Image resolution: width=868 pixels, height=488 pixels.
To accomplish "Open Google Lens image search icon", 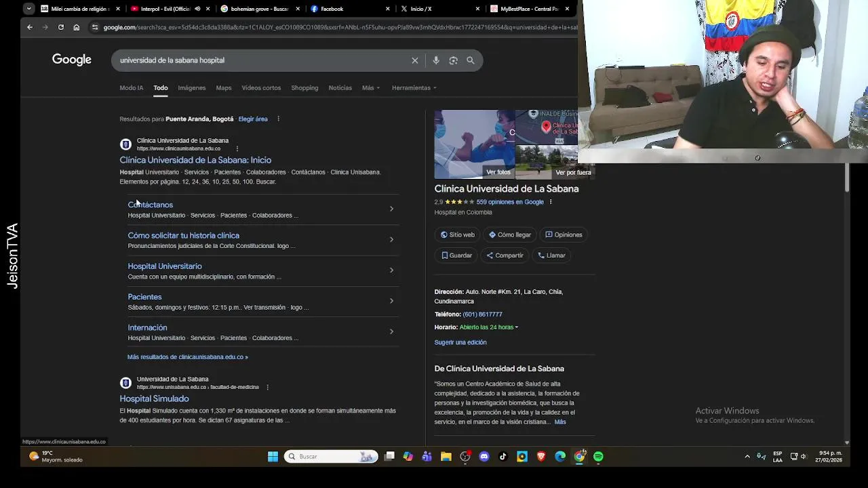I will tap(453, 60).
